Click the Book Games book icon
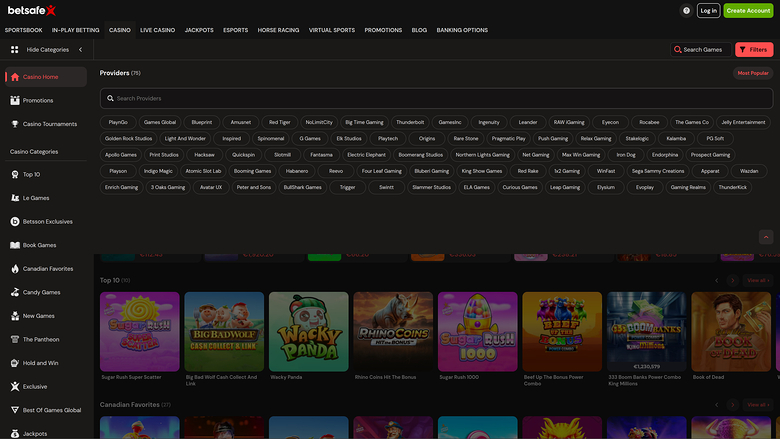780x439 pixels. pyautogui.click(x=15, y=245)
